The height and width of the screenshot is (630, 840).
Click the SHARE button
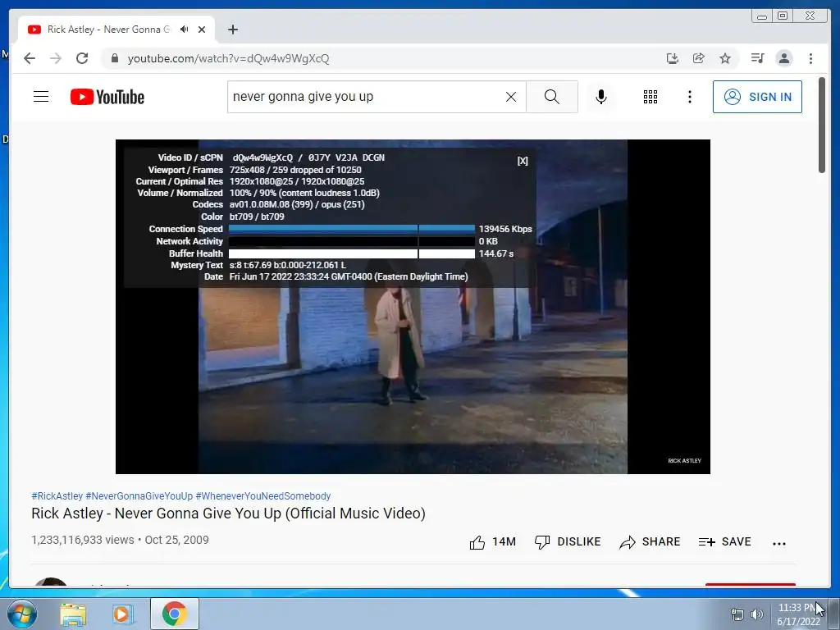[650, 542]
